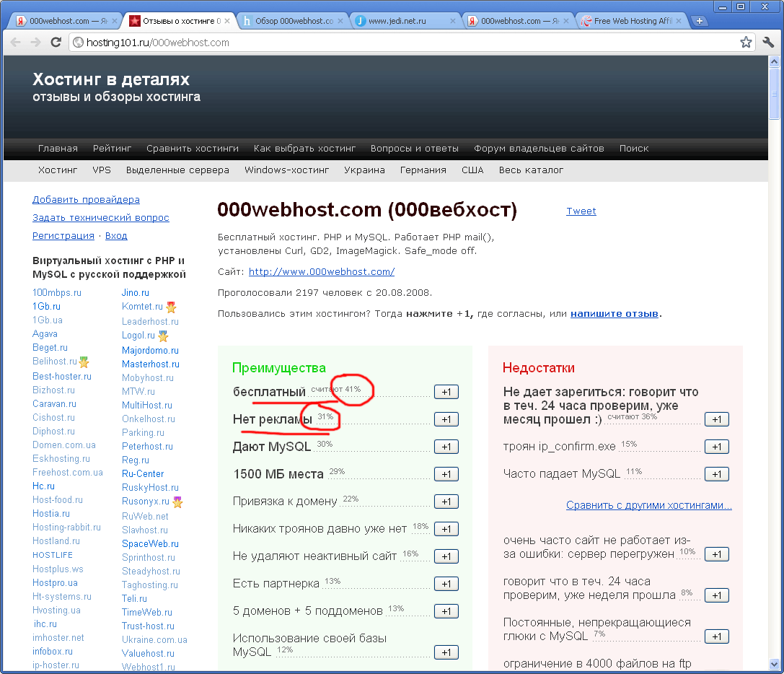The image size is (784, 674).
Task: Click the browser Forward arrow
Action: [x=35, y=43]
